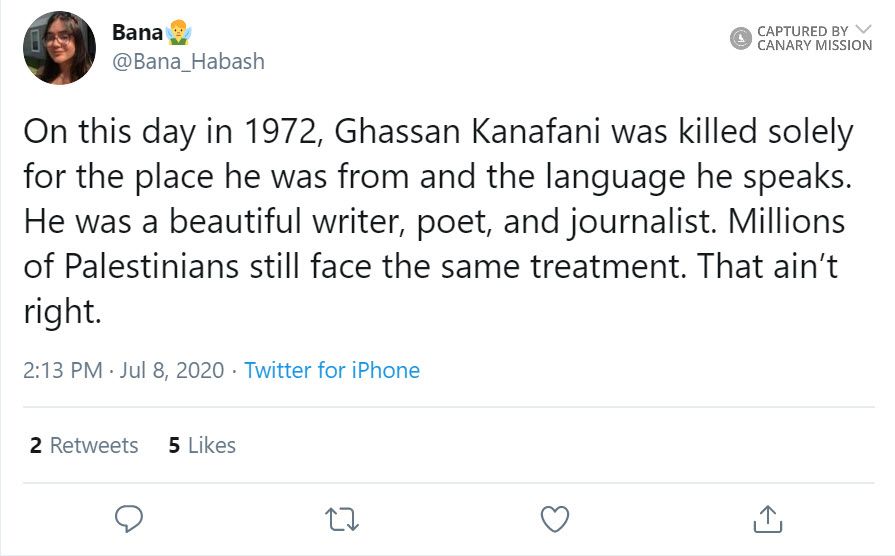Image resolution: width=895 pixels, height=556 pixels.
Task: Click the emoji next to the Bana name
Action: click(180, 33)
